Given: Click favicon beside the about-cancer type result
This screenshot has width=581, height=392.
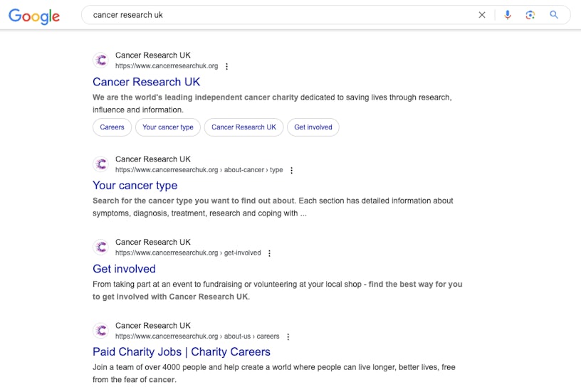Looking at the screenshot, I should (101, 164).
